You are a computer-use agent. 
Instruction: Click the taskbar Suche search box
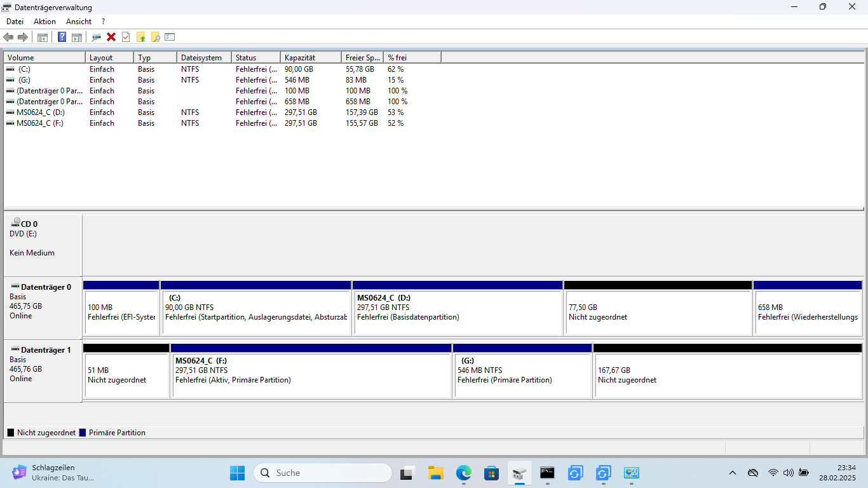point(323,473)
